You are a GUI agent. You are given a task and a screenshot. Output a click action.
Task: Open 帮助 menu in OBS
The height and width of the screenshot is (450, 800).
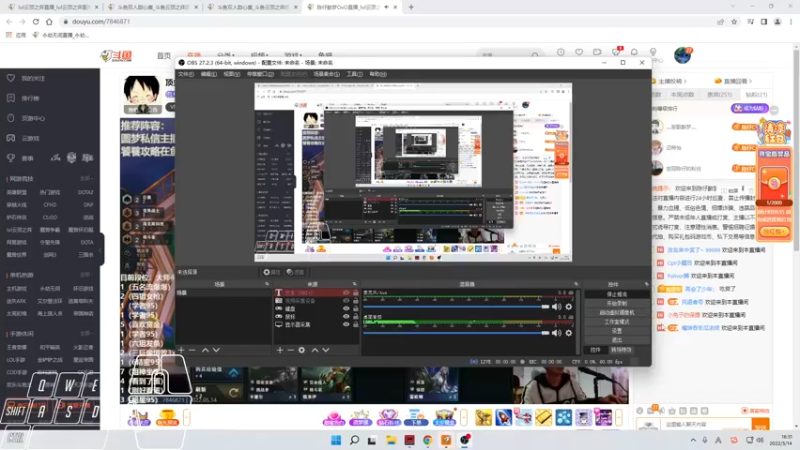tap(378, 74)
